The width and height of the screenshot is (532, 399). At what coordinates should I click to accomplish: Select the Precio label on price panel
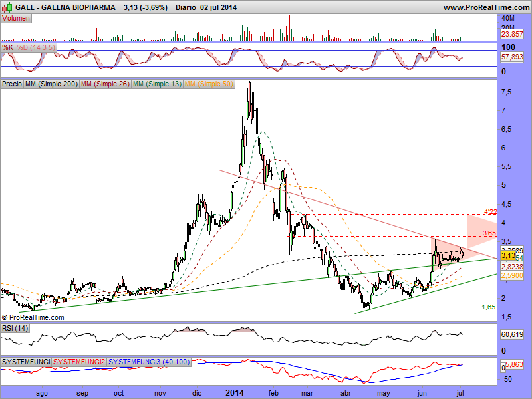coord(12,84)
